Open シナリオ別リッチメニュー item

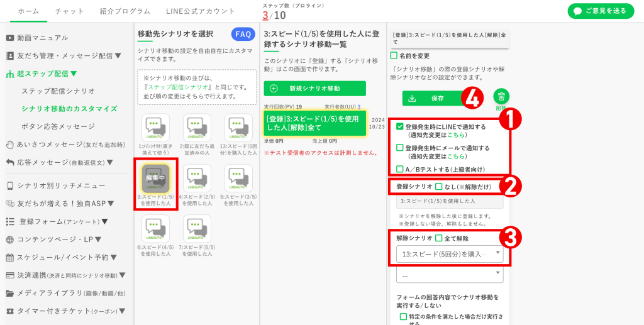click(x=56, y=186)
